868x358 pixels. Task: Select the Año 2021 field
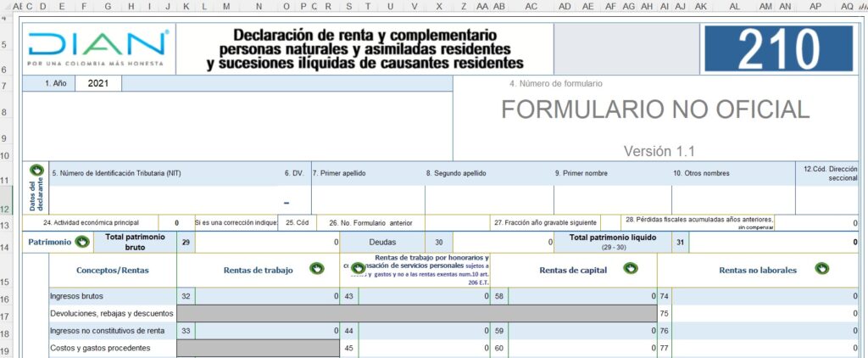[97, 83]
